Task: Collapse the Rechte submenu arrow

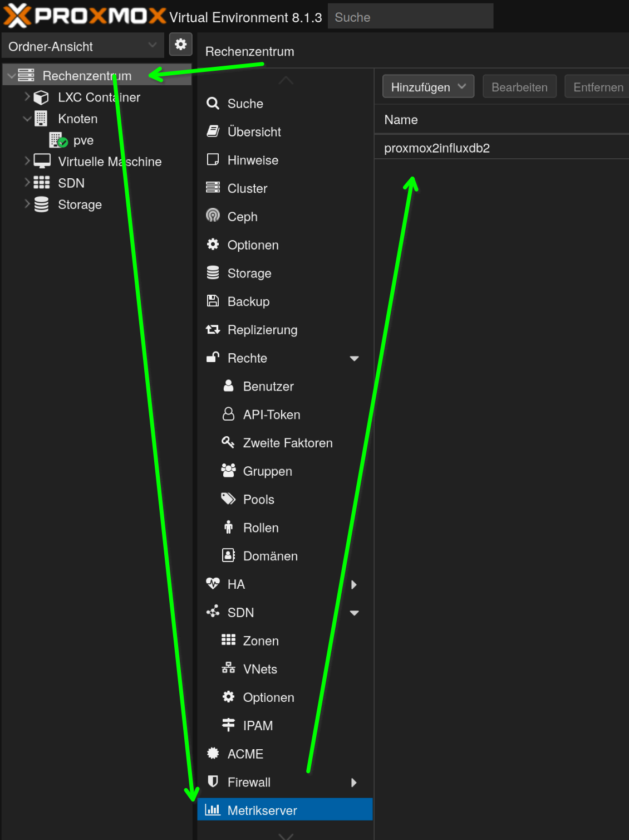Action: [354, 359]
